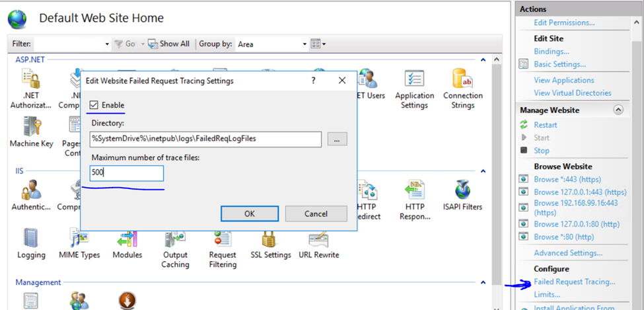
Task: Click the Cancel button in dialog
Action: pos(316,213)
